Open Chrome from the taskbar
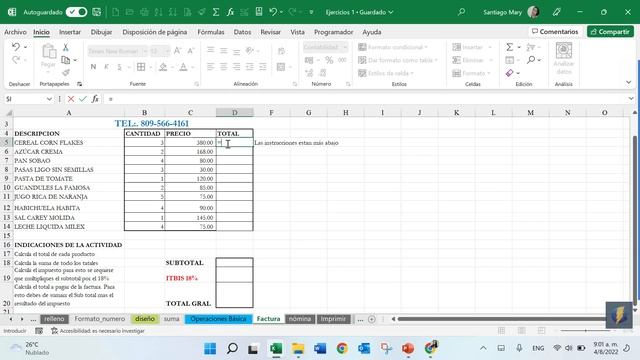This screenshot has width=640, height=360. (342, 349)
